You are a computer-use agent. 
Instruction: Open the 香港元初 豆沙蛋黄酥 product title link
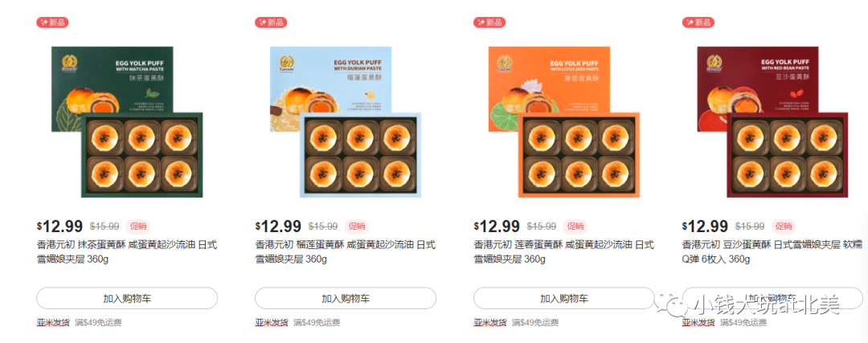click(x=772, y=251)
